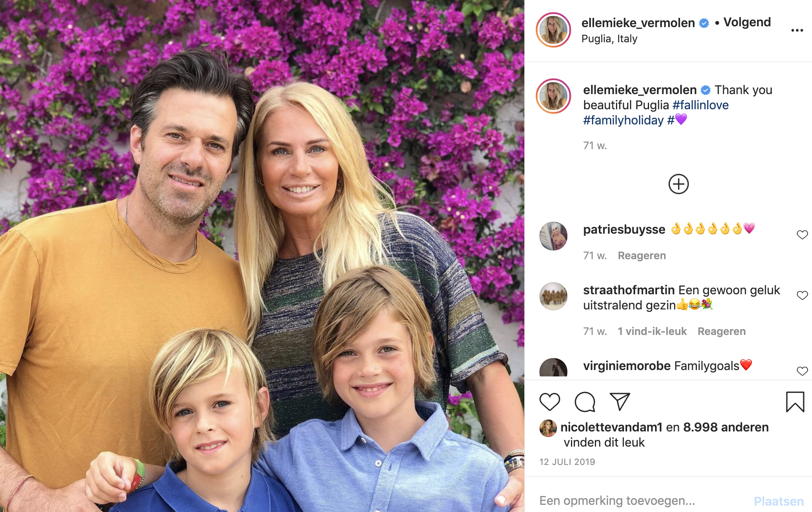Save the post with the bookmark icon

click(x=795, y=402)
